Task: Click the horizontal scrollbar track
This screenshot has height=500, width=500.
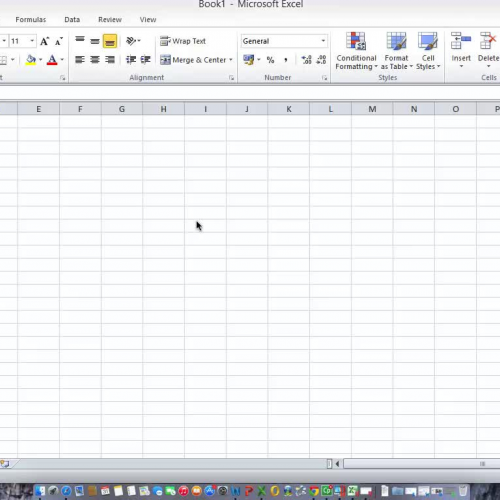Action: (x=422, y=464)
